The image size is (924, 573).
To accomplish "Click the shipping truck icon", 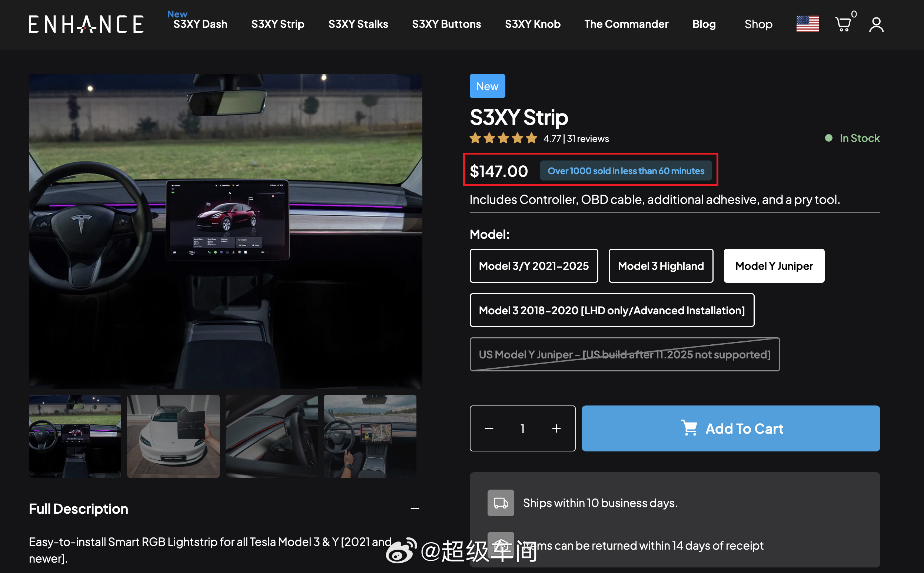I will pyautogui.click(x=500, y=503).
